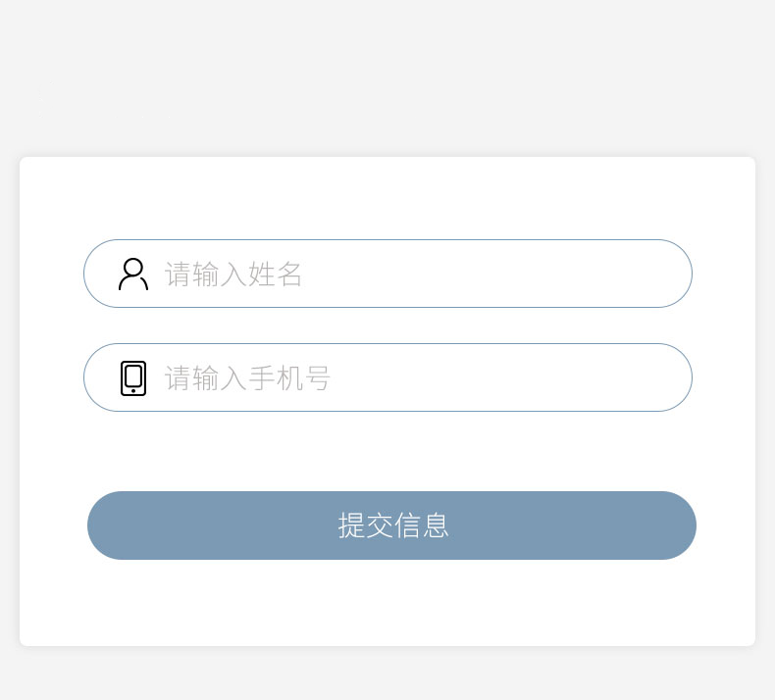Select the placeholder text 请输入姓名
775x700 pixels.
point(233,275)
